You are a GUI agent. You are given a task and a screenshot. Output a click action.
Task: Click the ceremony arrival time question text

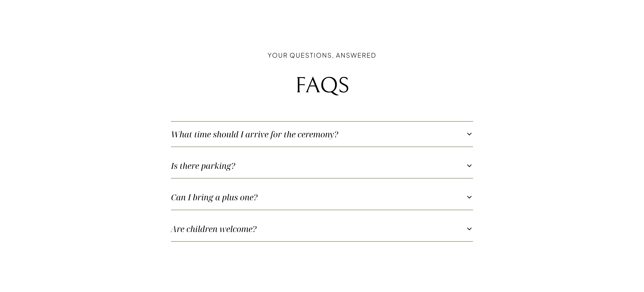tap(255, 135)
